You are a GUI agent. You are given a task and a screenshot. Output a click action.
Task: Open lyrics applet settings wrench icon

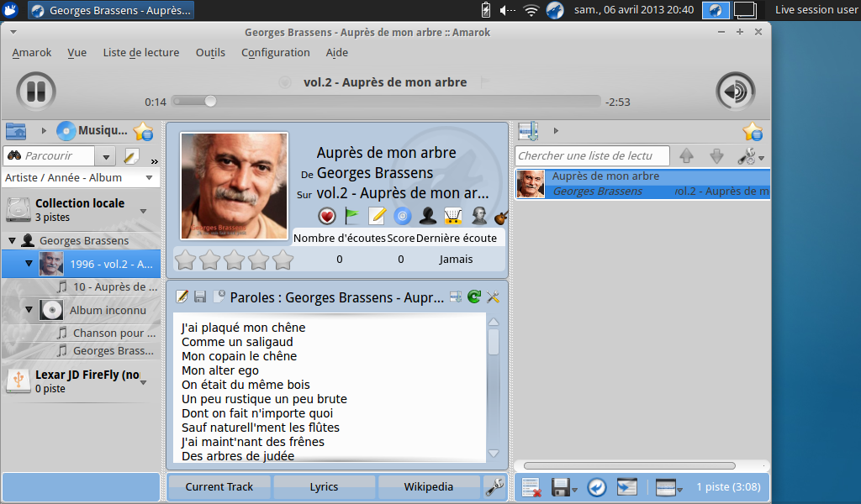click(x=493, y=297)
